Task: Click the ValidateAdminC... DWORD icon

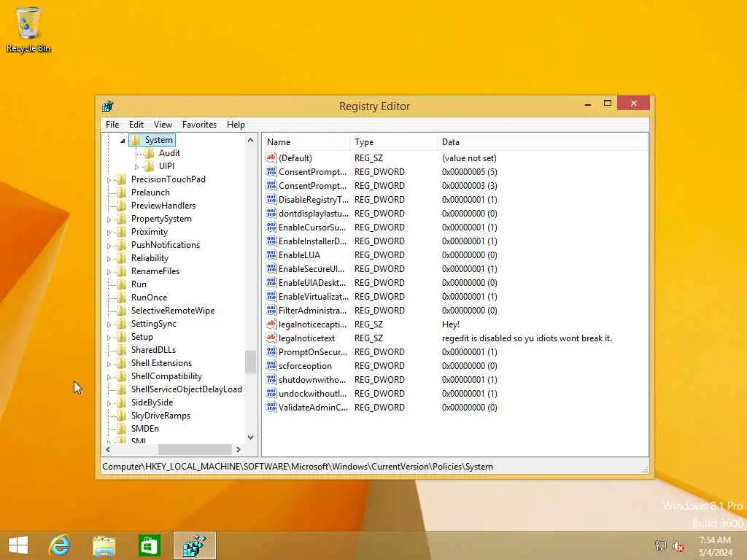Action: pos(271,407)
